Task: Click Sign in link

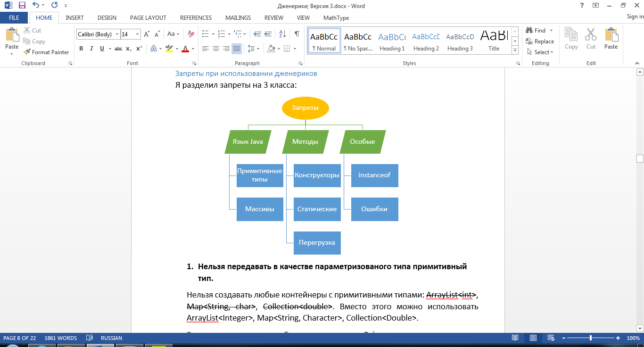Action: 635,17
